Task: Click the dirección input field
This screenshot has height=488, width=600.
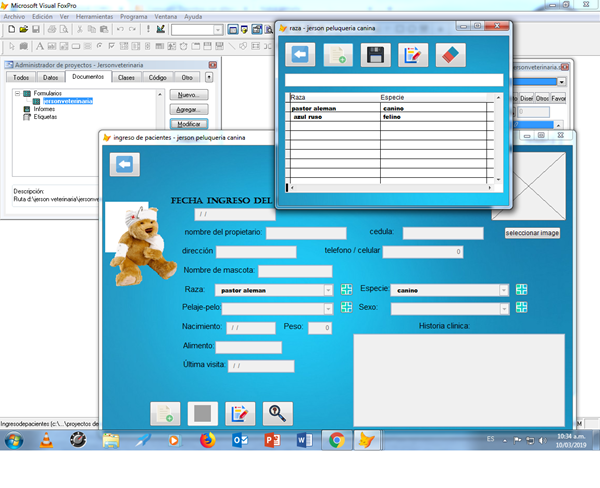Action: (x=256, y=252)
